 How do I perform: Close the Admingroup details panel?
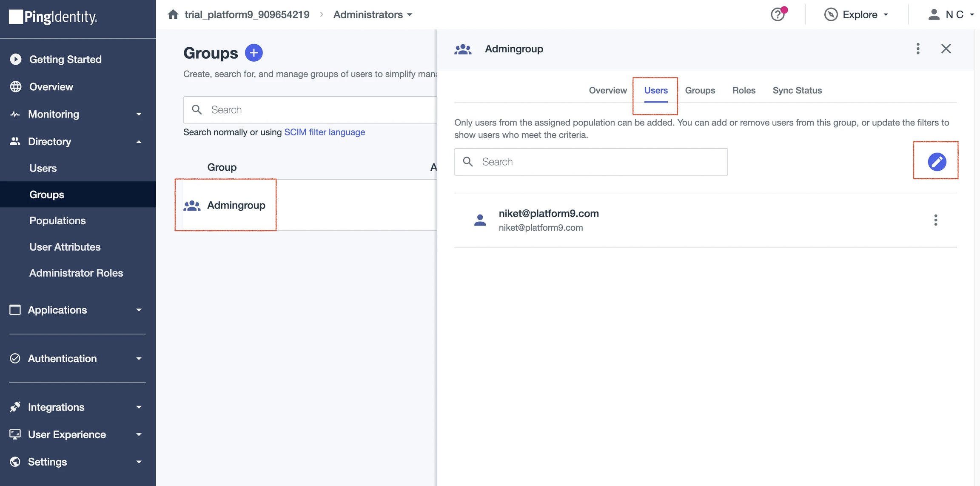point(946,49)
